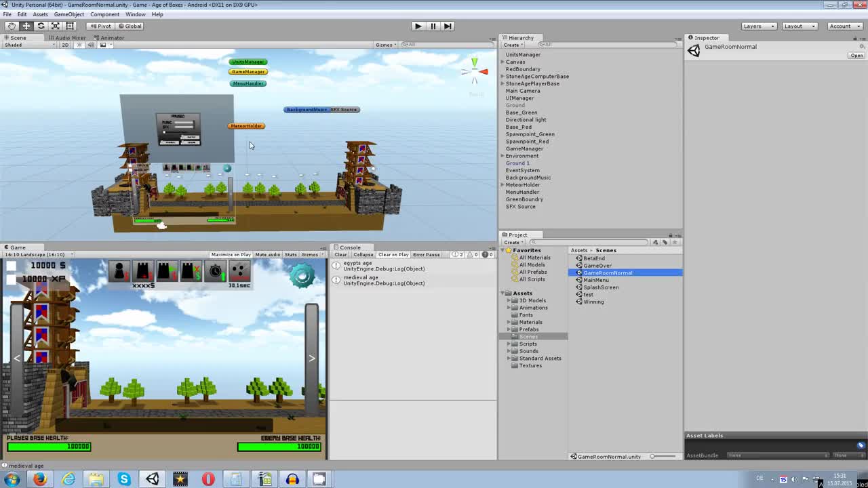Viewport: 868px width, 488px height.
Task: Select the Rect transform tool
Action: pos(68,26)
